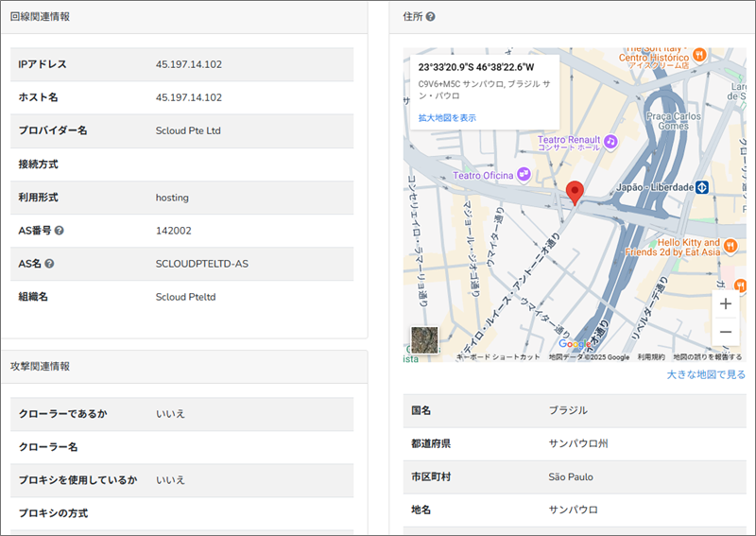Click the Google logo on map
The image size is (756, 536).
tap(575, 344)
